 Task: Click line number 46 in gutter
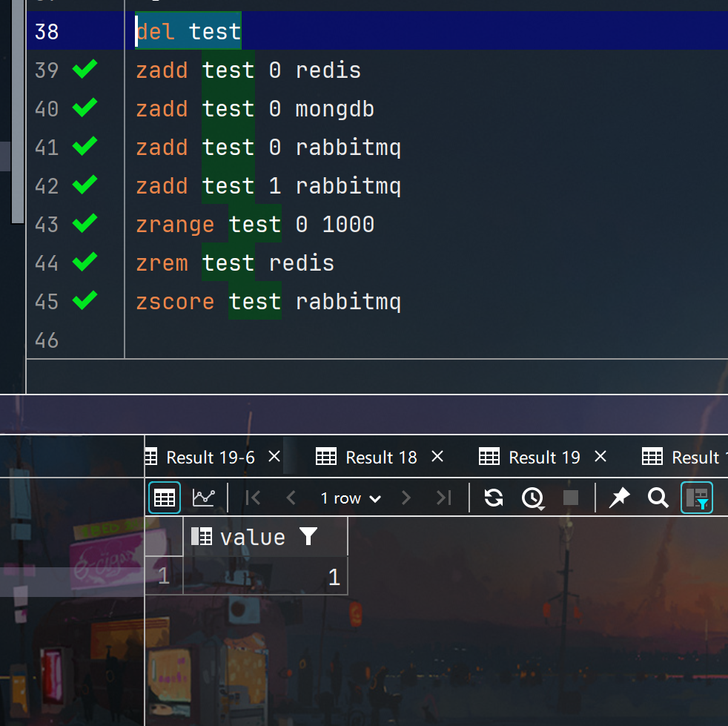[x=47, y=340]
